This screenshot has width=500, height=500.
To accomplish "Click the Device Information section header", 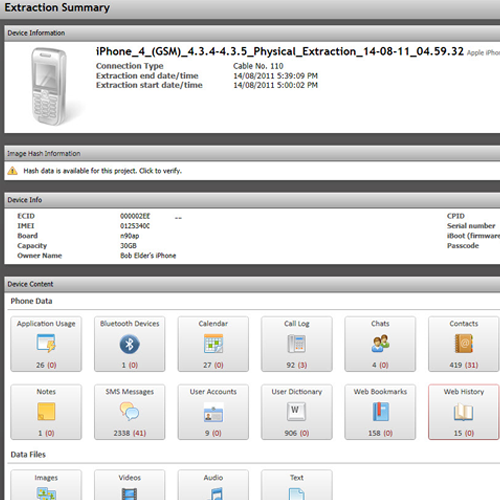I will 252,33.
